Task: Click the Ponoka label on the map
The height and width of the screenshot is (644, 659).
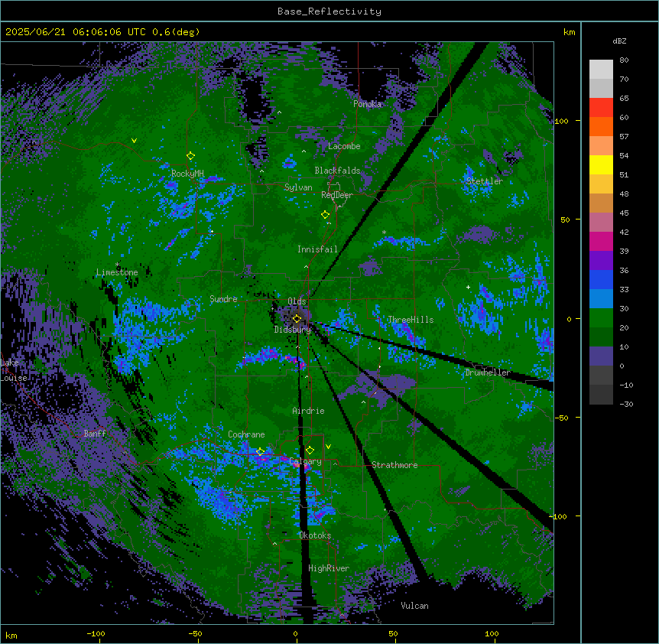Action: (x=367, y=104)
